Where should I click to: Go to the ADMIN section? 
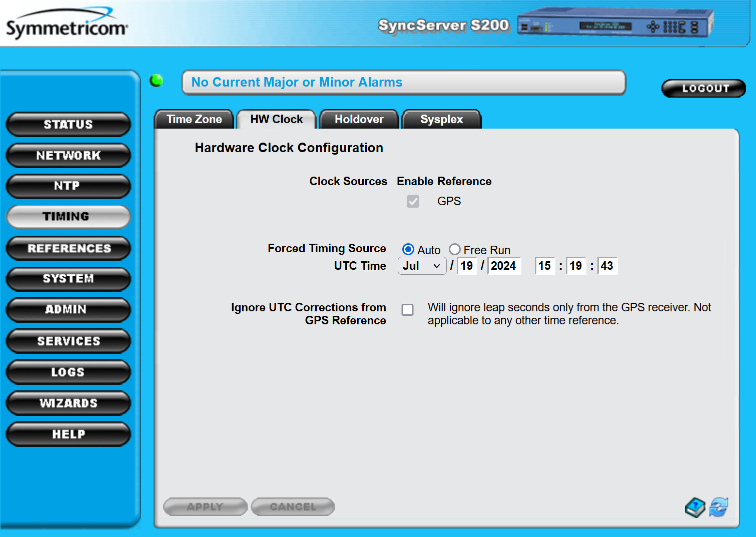pyautogui.click(x=68, y=310)
